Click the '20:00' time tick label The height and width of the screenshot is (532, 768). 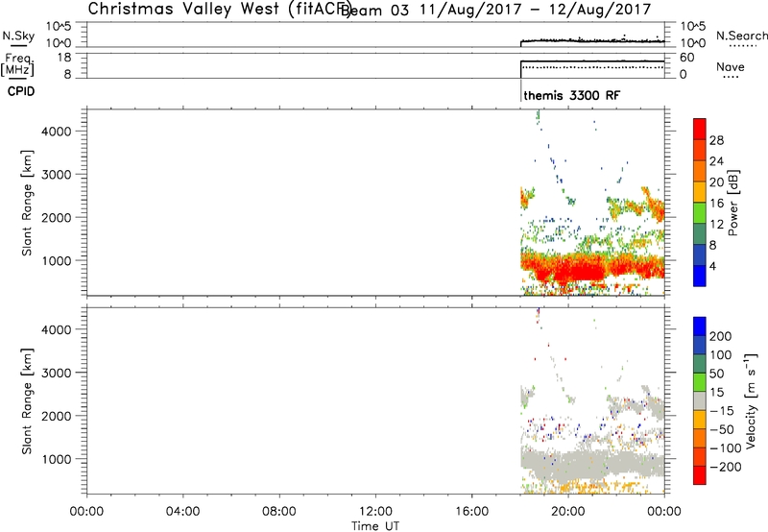[568, 512]
